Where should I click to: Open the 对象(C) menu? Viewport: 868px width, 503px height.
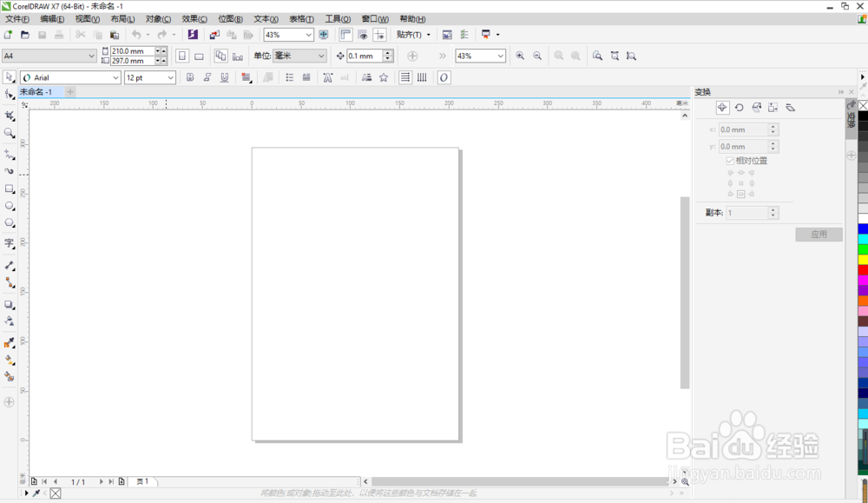[158, 19]
